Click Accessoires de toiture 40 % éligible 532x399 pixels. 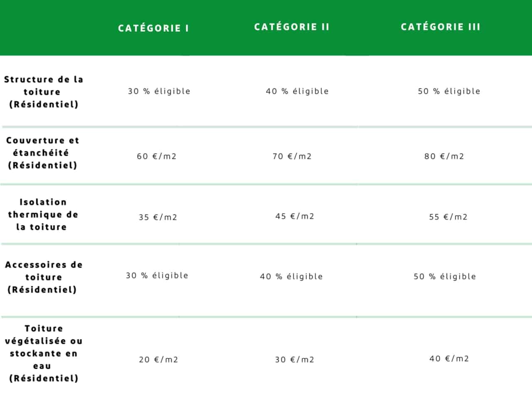(x=291, y=276)
